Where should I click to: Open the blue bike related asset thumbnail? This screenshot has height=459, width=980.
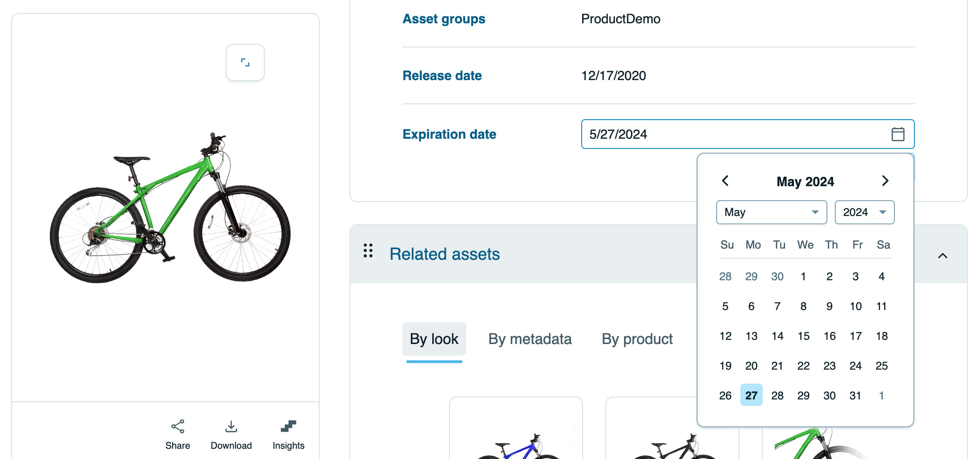[516, 433]
